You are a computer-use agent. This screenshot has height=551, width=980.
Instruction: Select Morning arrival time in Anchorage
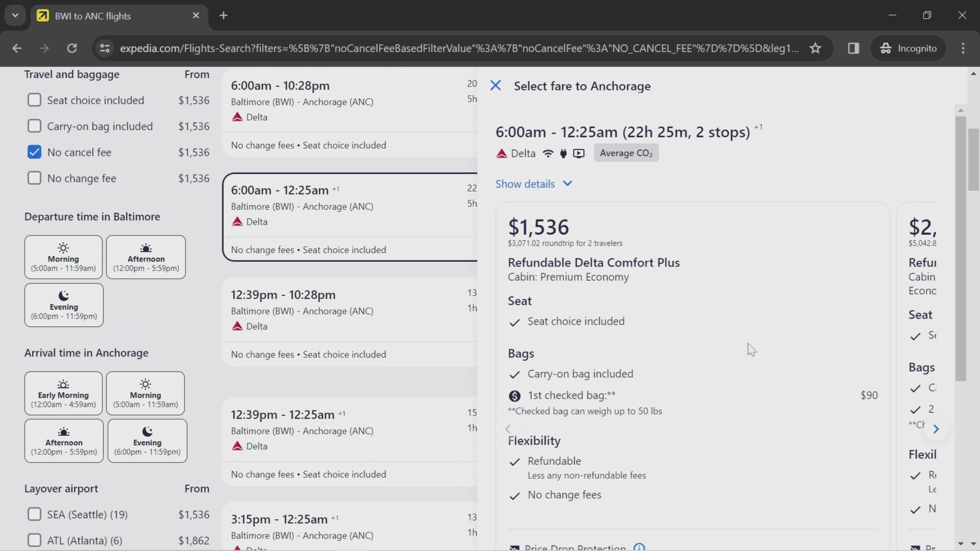[x=145, y=393]
